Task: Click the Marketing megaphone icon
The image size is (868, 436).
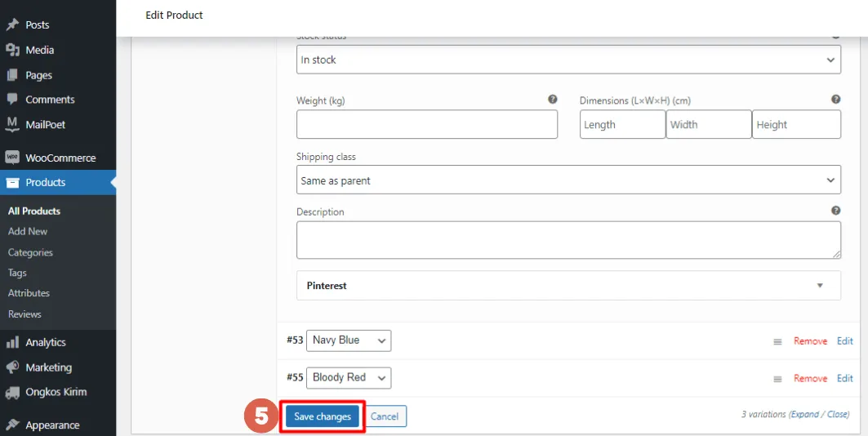Action: click(x=12, y=367)
